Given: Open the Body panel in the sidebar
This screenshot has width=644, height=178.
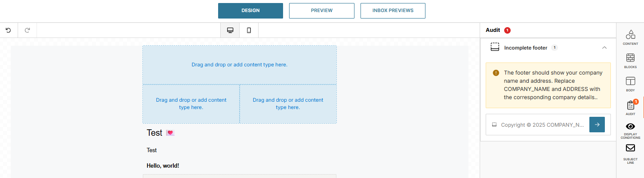Looking at the screenshot, I should (630, 84).
